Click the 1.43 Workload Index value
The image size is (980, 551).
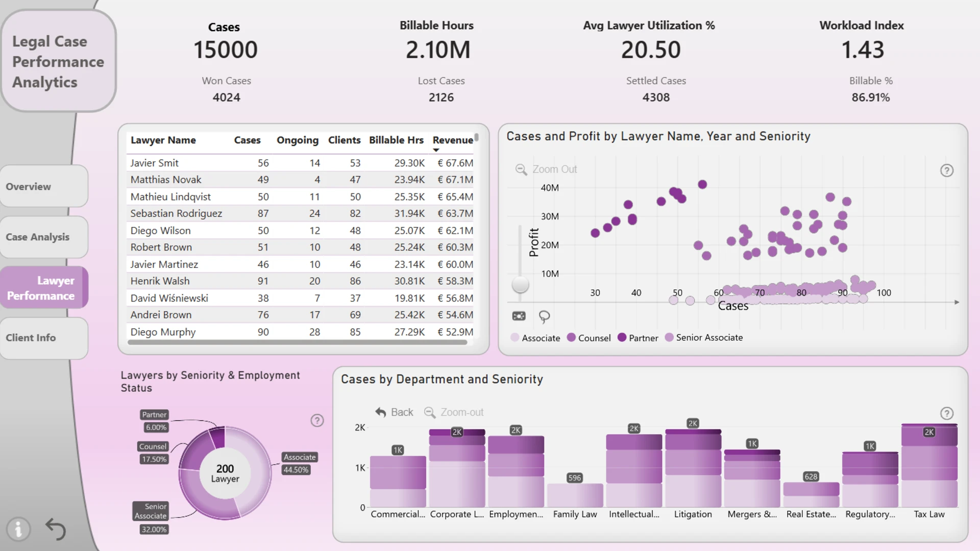863,50
